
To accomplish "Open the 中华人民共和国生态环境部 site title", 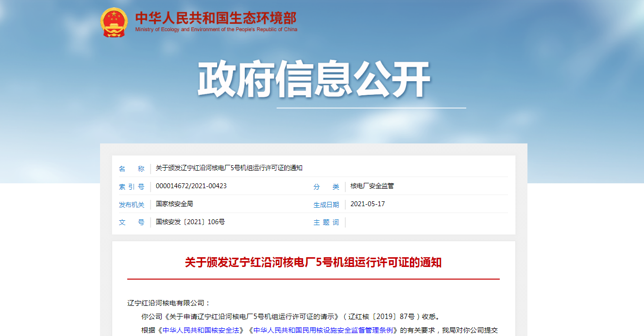I will (x=216, y=18).
